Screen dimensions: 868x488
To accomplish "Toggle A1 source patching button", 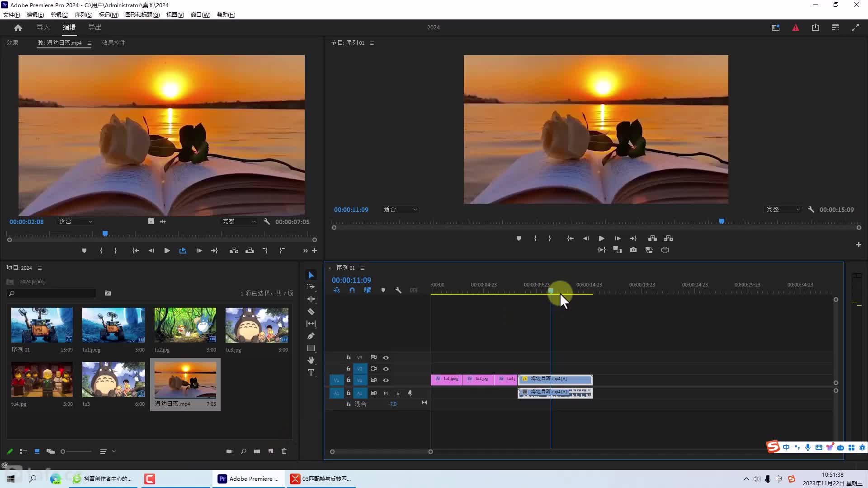I will coord(336,393).
